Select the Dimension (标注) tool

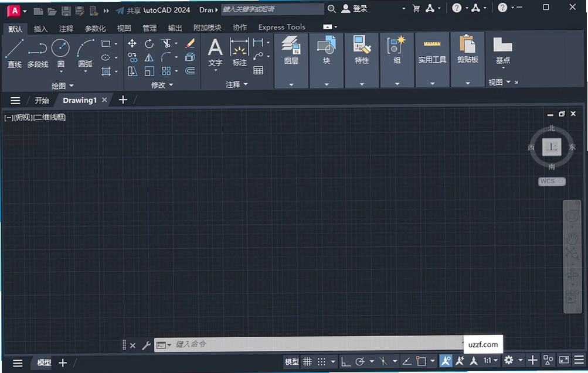pyautogui.click(x=239, y=53)
